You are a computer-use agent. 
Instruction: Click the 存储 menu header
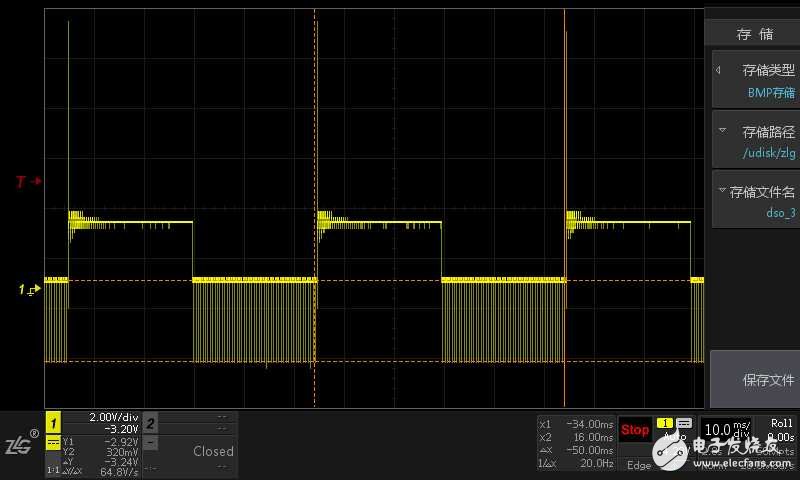click(755, 34)
